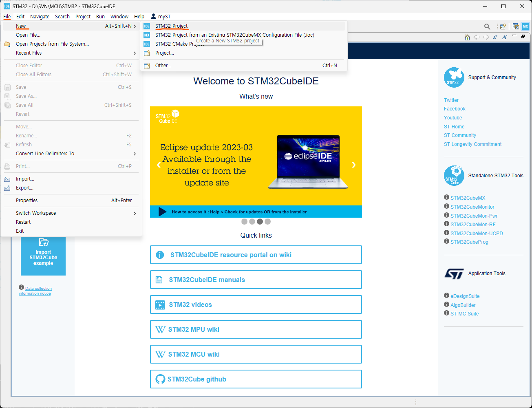Click the video icon in STM32 videos link
The height and width of the screenshot is (408, 532).
tap(160, 305)
